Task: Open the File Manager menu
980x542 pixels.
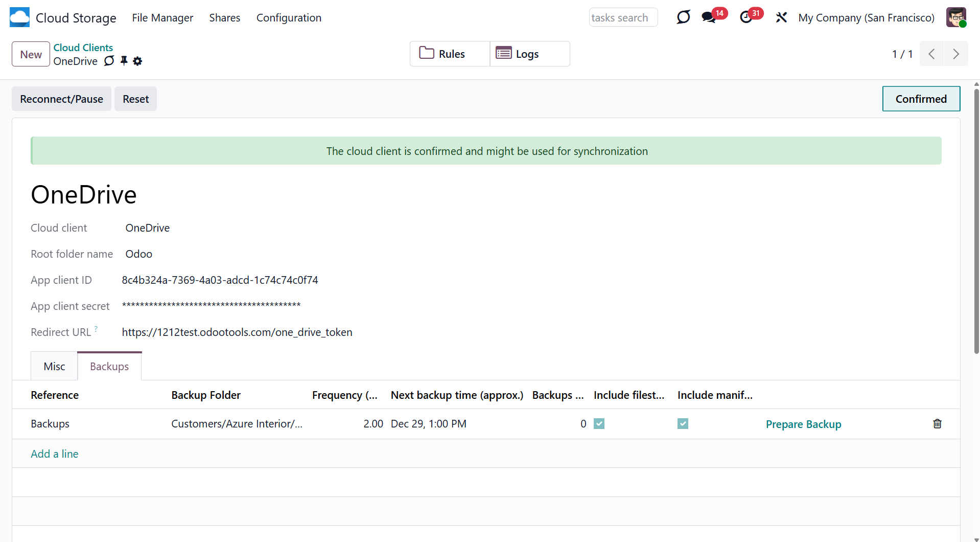Action: point(162,18)
